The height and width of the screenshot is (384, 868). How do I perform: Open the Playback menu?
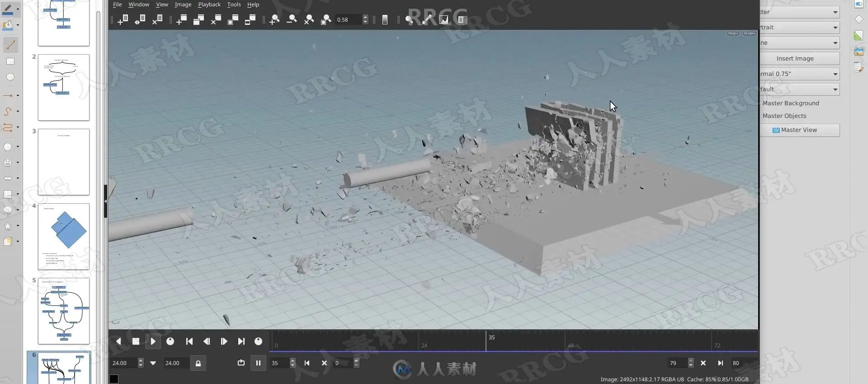pos(209,5)
